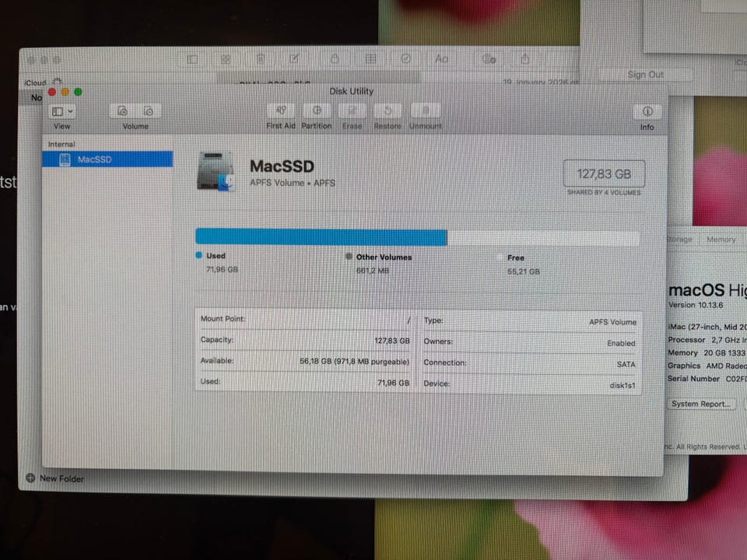Click the Connection value SATA
Image resolution: width=747 pixels, height=560 pixels.
pos(626,364)
